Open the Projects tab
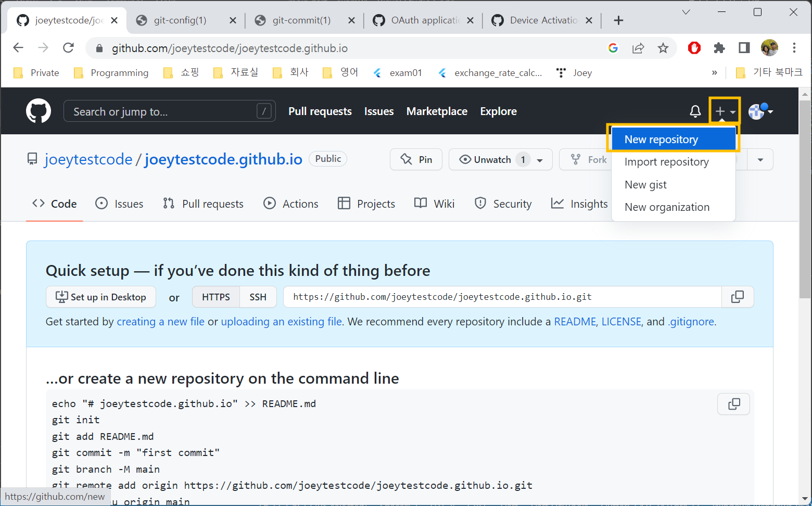The width and height of the screenshot is (812, 506). pos(366,204)
